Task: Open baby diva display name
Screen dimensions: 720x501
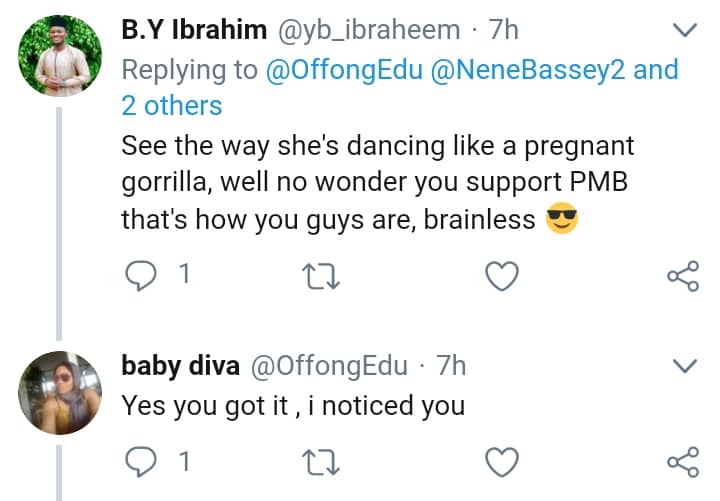Action: coord(179,366)
